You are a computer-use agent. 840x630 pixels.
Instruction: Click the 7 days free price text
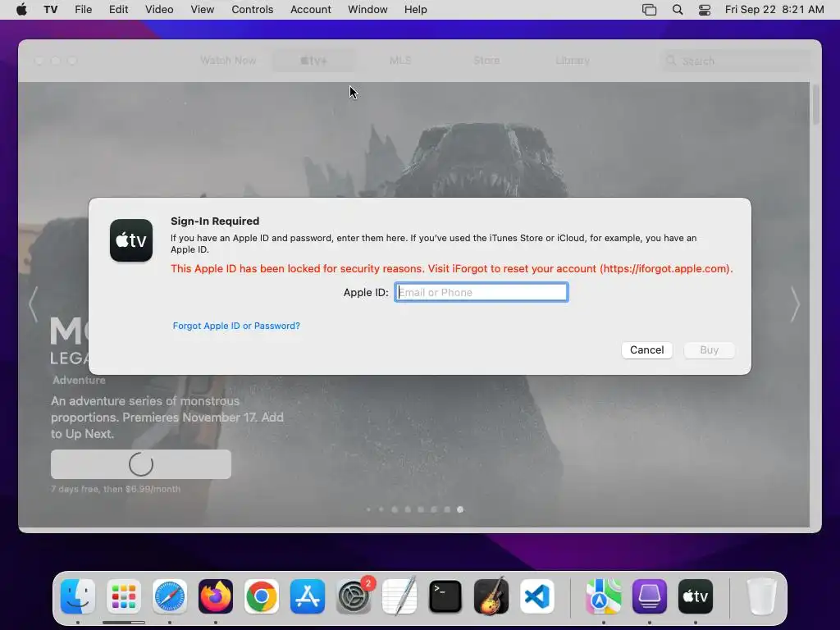(116, 489)
